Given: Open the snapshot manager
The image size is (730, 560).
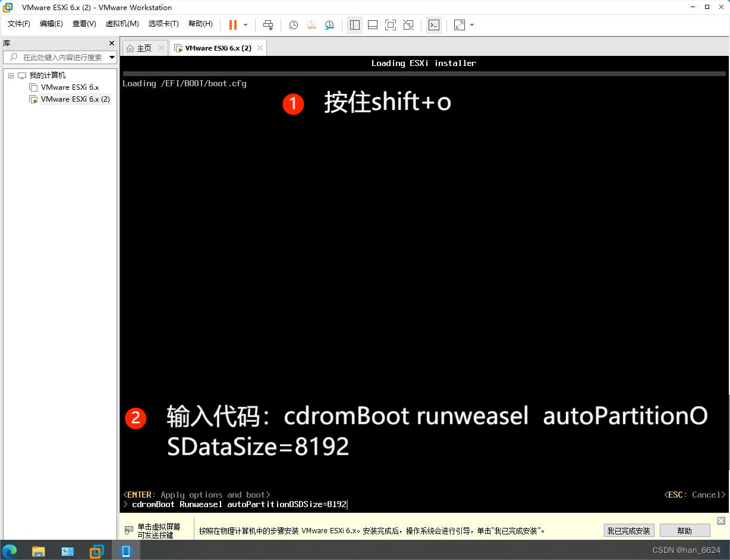Looking at the screenshot, I should [x=329, y=25].
